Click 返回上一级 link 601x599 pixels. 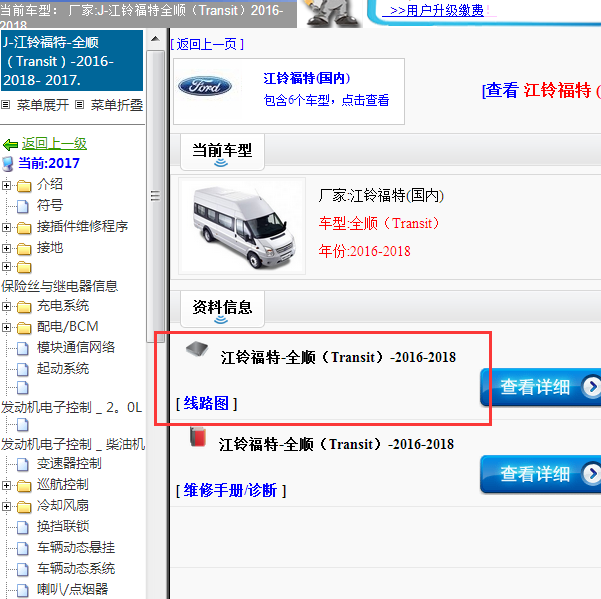coord(54,144)
